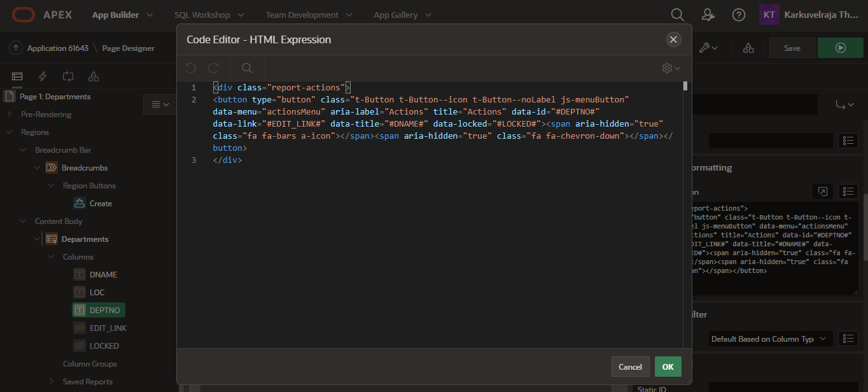Open global search in the APEX header
The image size is (868, 392).
pyautogui.click(x=677, y=14)
